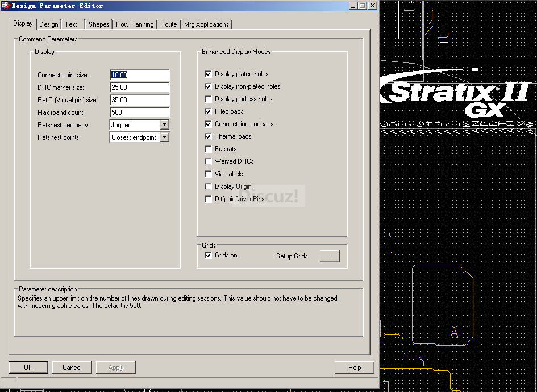The image size is (537, 392).
Task: Check the Display Origin option
Action: (x=208, y=186)
